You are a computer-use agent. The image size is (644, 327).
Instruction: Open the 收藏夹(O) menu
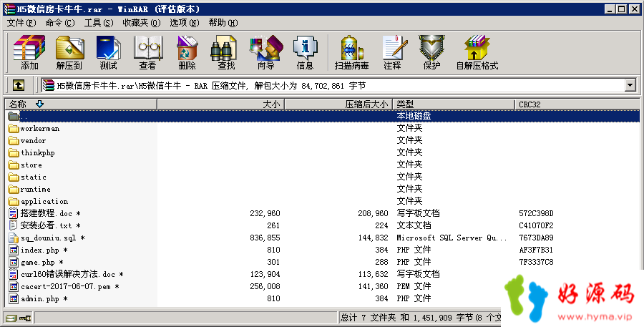[x=142, y=23]
